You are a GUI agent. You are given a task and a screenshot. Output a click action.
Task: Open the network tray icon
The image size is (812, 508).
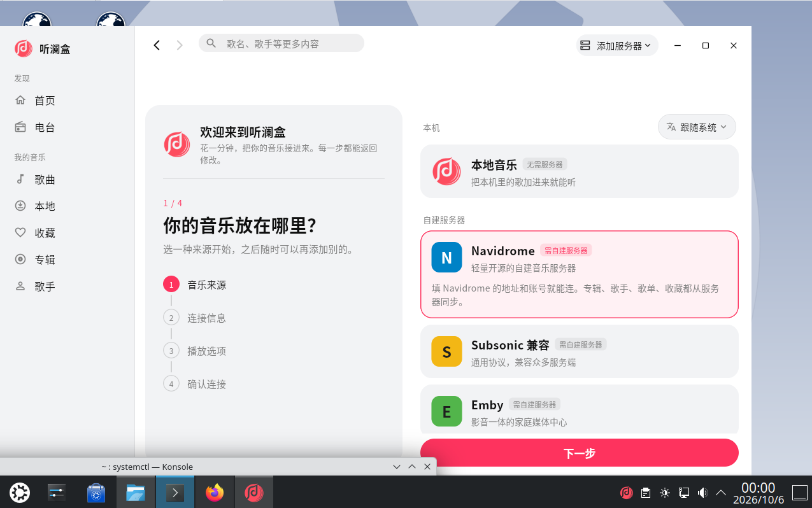click(684, 492)
